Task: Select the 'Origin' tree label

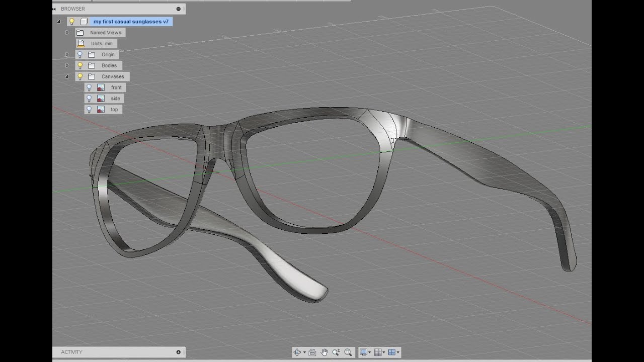Action: pyautogui.click(x=108, y=54)
